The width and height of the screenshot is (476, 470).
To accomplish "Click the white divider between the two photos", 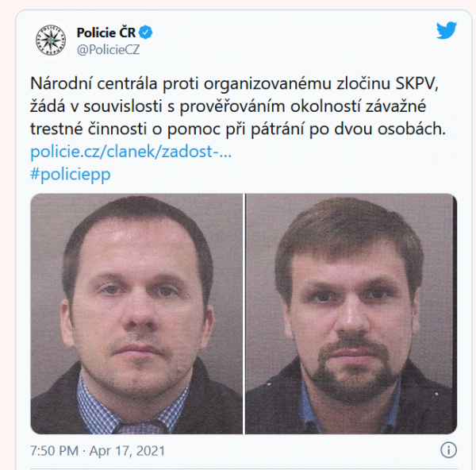I will click(244, 314).
